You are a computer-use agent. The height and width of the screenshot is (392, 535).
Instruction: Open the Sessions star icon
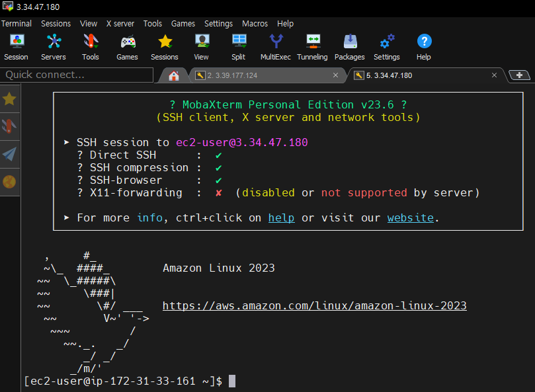(165, 47)
